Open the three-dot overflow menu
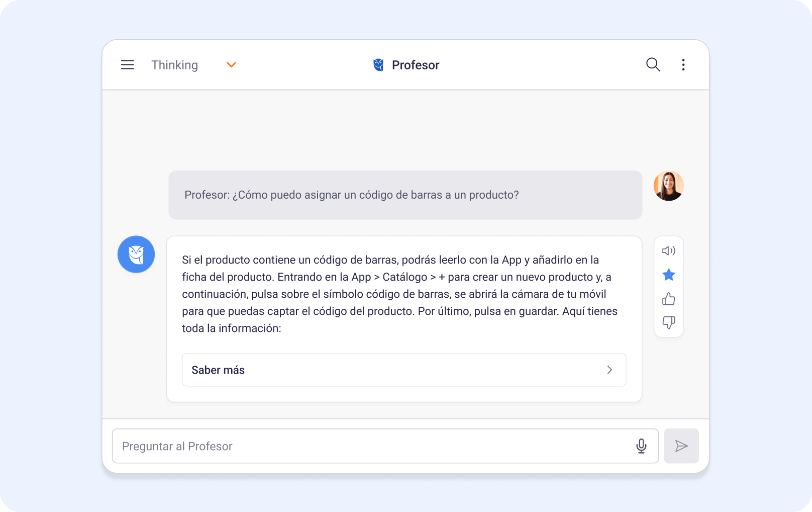 click(683, 65)
